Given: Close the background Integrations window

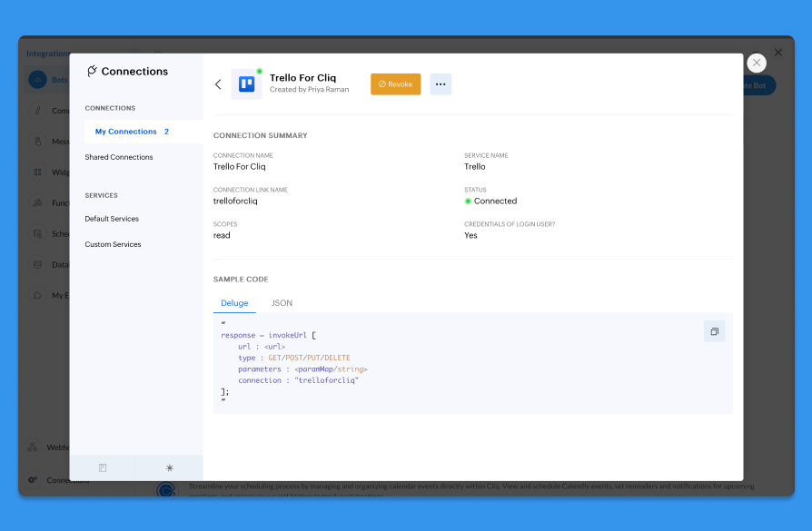Looking at the screenshot, I should click(778, 53).
